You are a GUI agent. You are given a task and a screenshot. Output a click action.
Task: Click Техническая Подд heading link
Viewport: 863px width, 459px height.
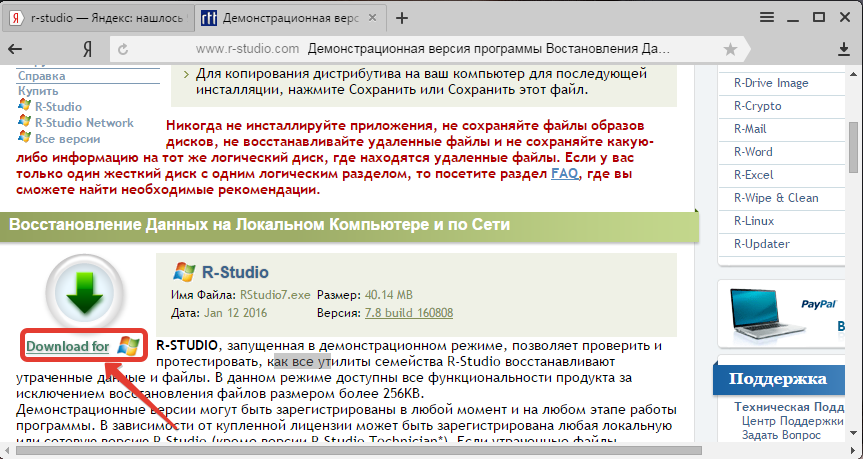coord(789,407)
